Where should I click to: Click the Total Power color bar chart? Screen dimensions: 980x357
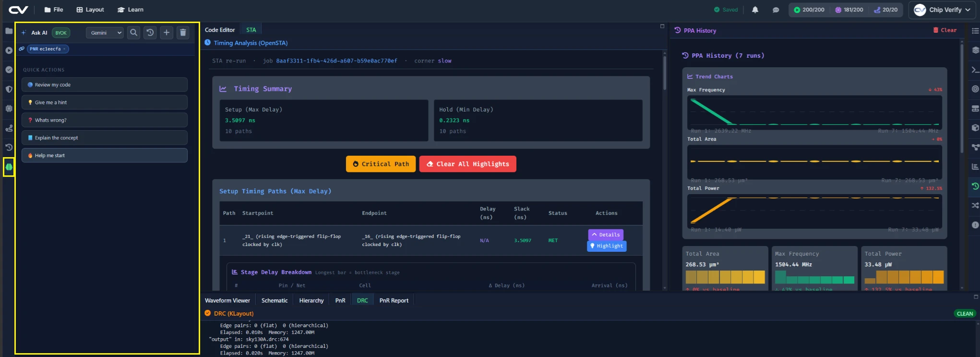pyautogui.click(x=904, y=277)
